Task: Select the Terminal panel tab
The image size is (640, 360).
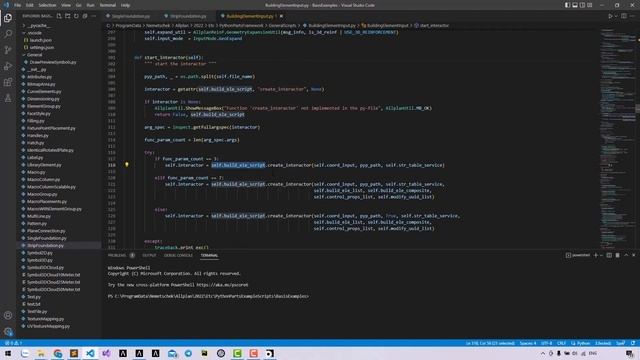Action: (209, 255)
